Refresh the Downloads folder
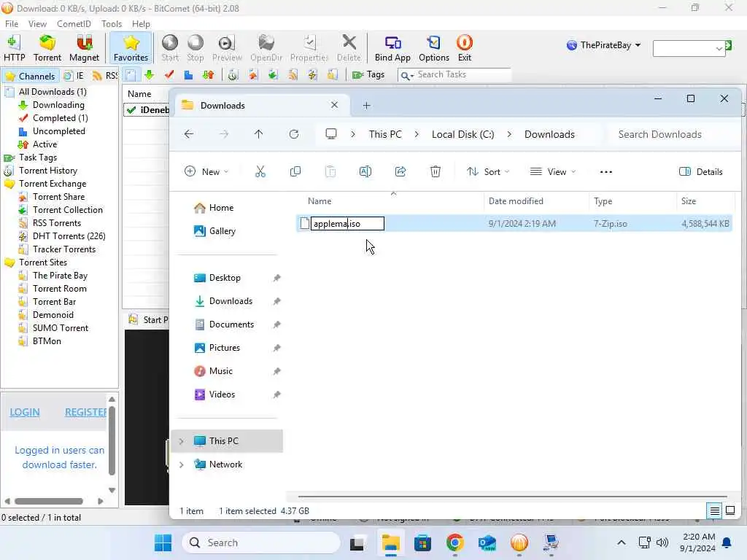The width and height of the screenshot is (747, 560). [294, 134]
